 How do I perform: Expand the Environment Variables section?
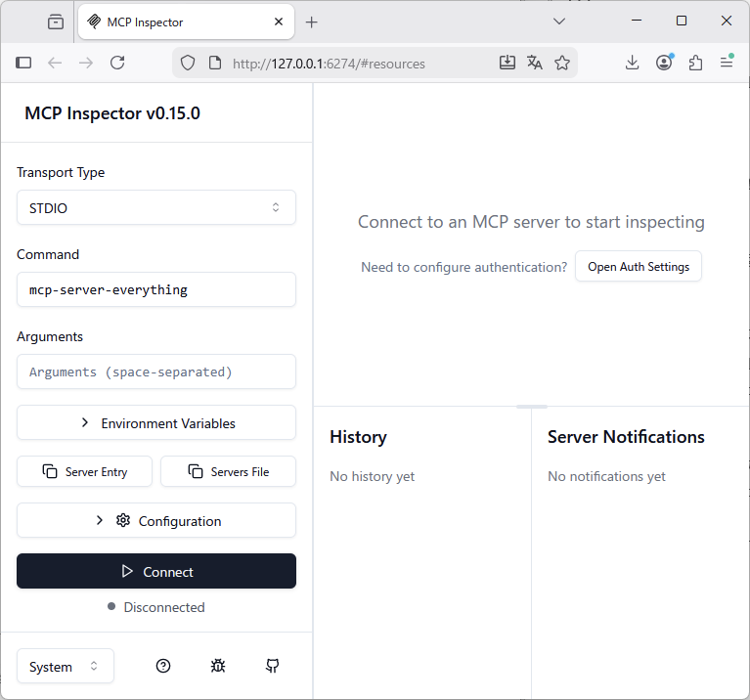tap(156, 422)
